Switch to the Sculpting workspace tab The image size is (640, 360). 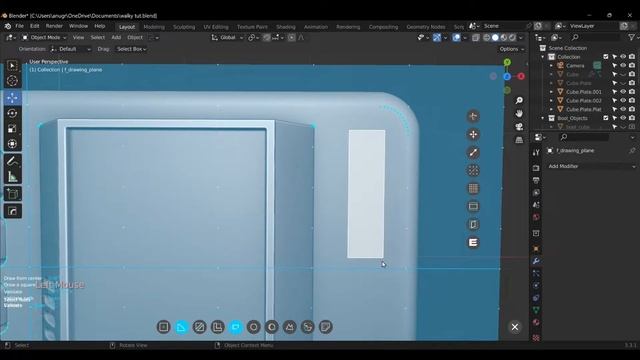pyautogui.click(x=184, y=27)
